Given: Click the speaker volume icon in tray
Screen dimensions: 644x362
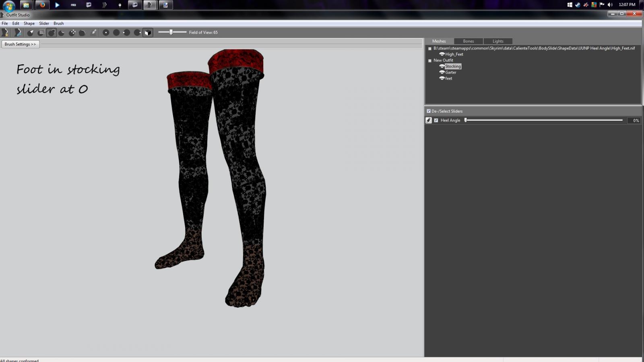Looking at the screenshot, I should tap(610, 5).
